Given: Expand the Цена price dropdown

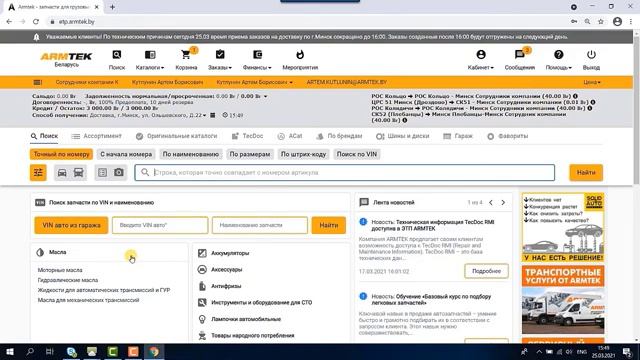Looking at the screenshot, I should click(x=592, y=82).
